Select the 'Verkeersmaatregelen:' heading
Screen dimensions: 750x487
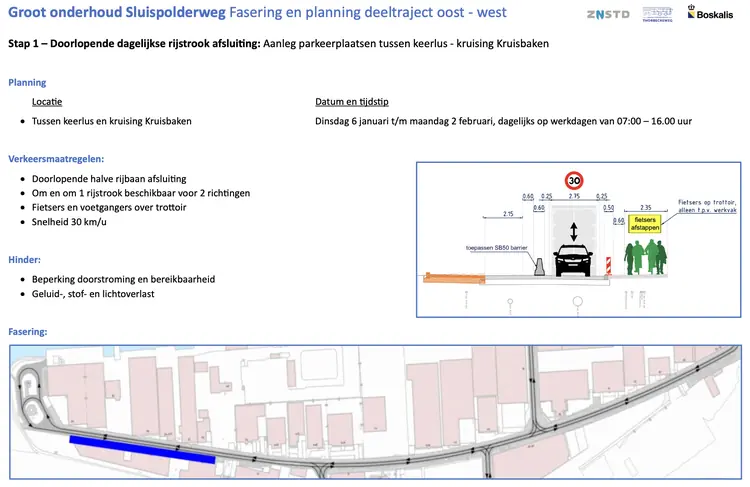56,159
